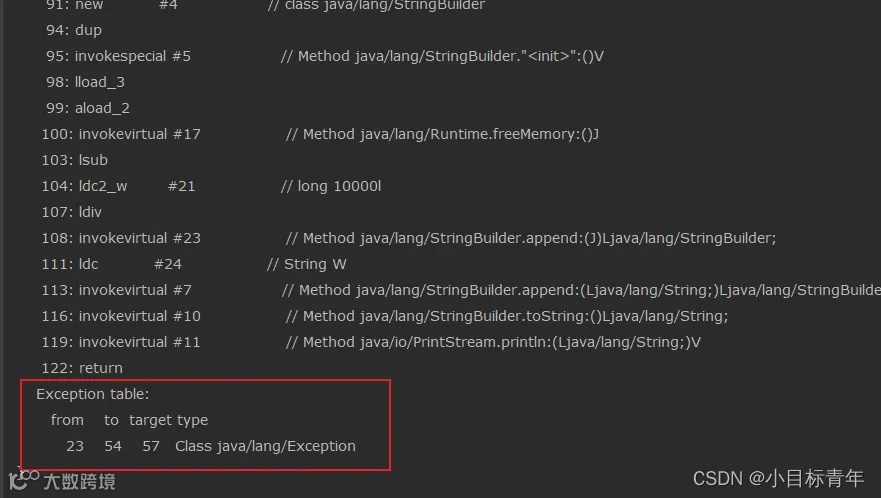Click the exception 'from' value 23
This screenshot has width=881, height=498.
75,446
